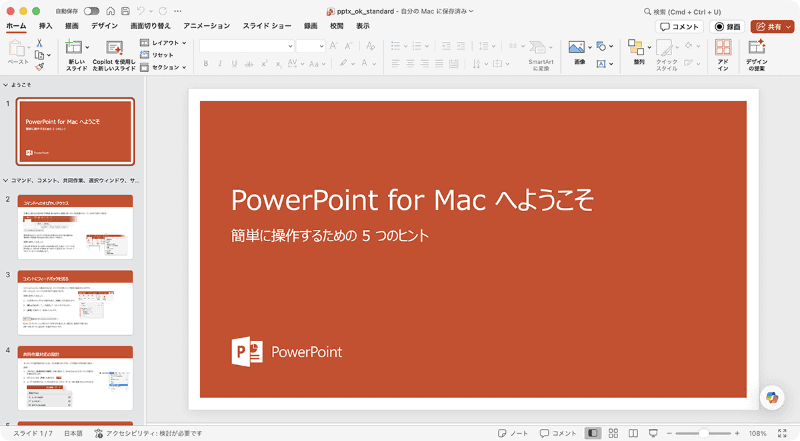Open the 共有 share dropdown arrow
The image size is (800, 441).
click(x=788, y=27)
